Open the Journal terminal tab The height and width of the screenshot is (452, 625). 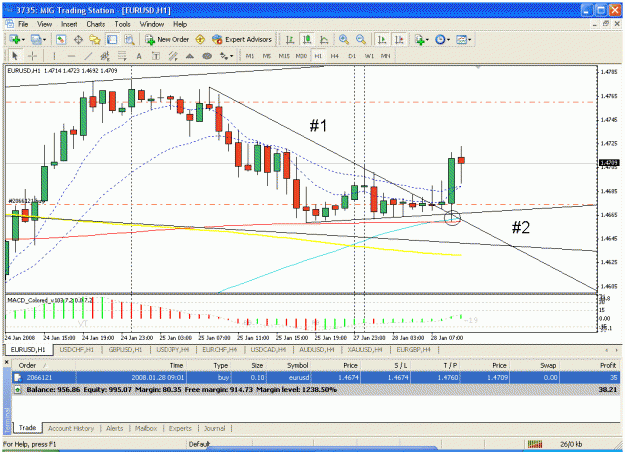tap(214, 428)
